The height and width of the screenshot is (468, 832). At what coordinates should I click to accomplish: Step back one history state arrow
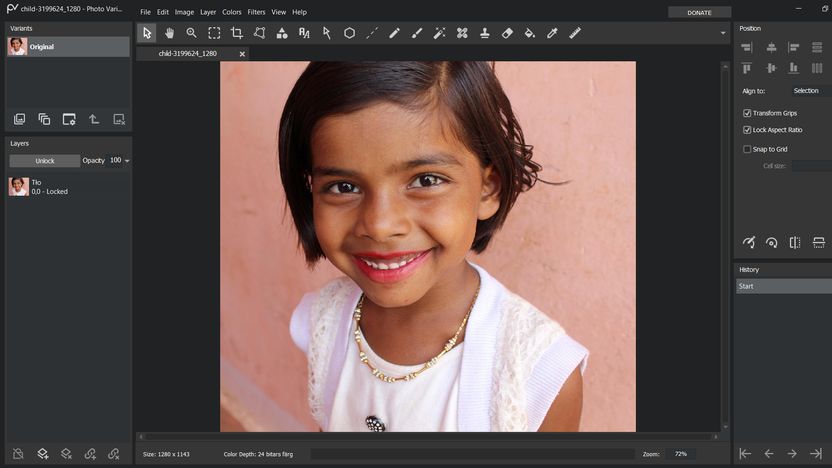coord(768,454)
